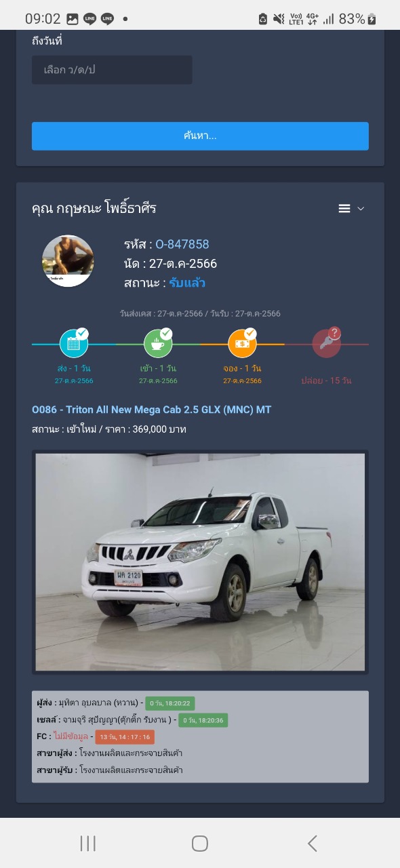
Task: Tap the 'รับแล้ว' status text
Action: point(187,283)
